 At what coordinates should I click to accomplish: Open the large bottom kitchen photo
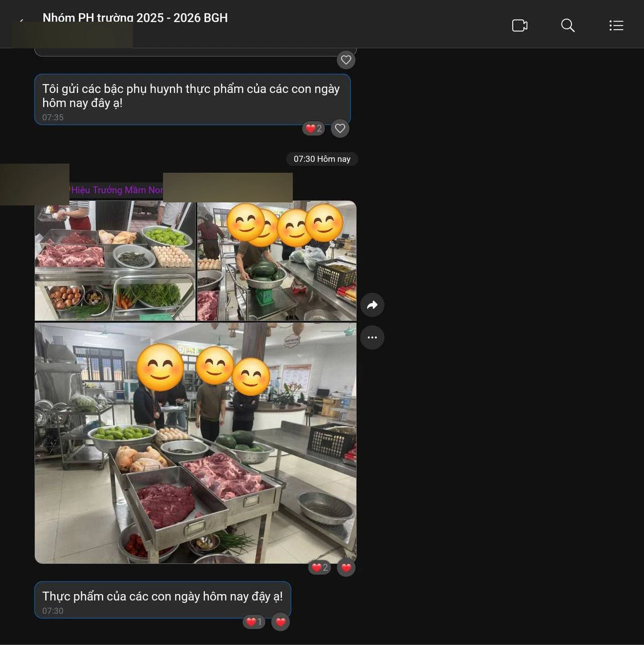pyautogui.click(x=195, y=443)
